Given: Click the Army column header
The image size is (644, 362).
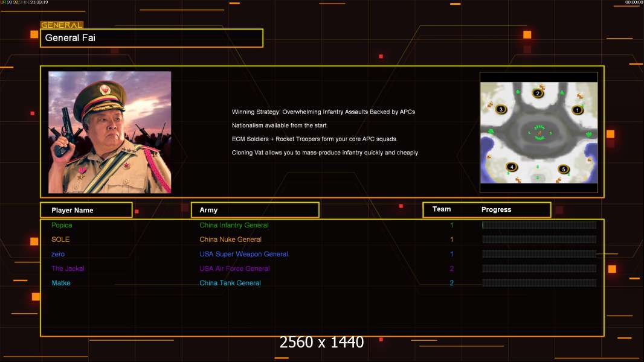Looking at the screenshot, I should click(x=255, y=210).
